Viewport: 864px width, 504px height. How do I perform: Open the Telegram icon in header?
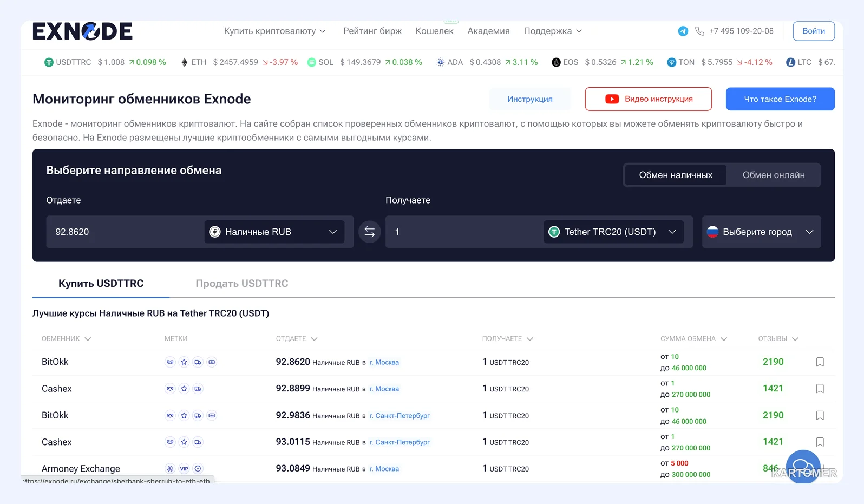[x=683, y=31]
